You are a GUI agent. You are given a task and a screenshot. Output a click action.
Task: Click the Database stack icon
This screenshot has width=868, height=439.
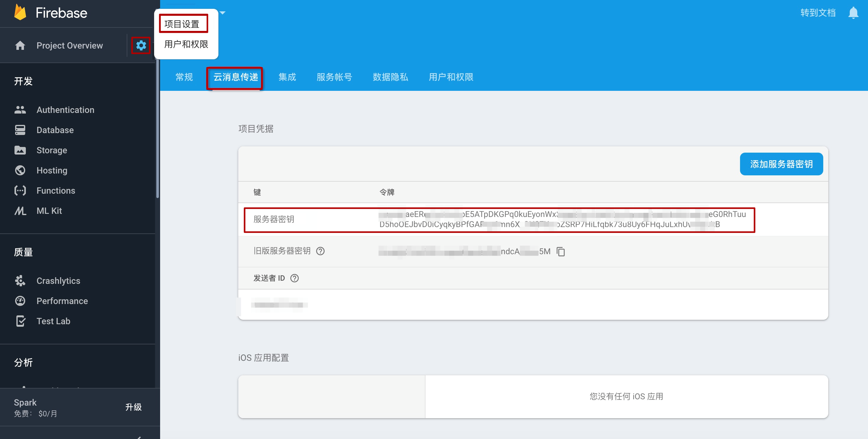point(20,130)
